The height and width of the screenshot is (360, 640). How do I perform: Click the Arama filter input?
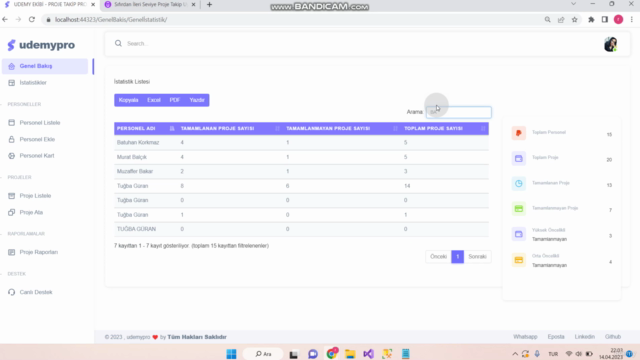[x=459, y=112]
